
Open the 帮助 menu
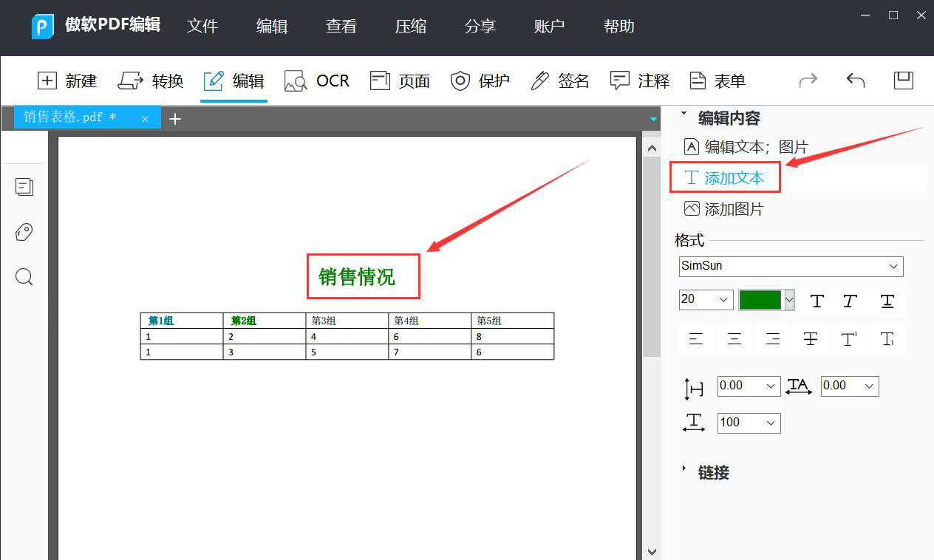(618, 27)
